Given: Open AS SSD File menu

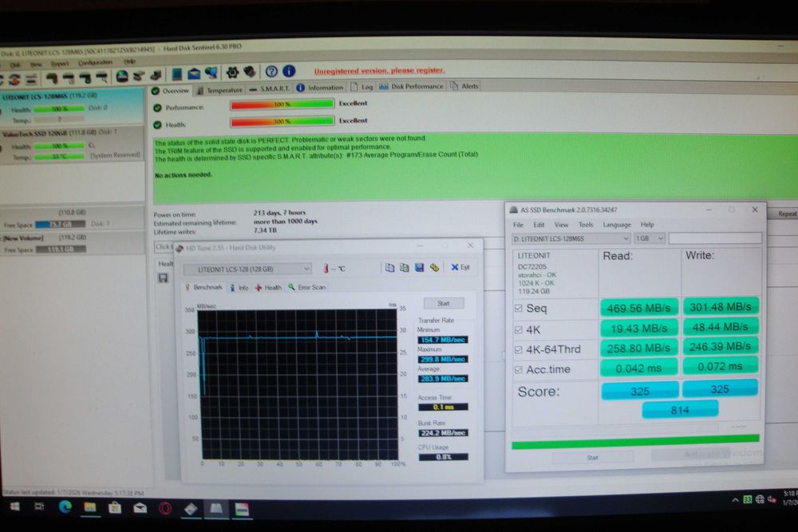Looking at the screenshot, I should coord(518,225).
